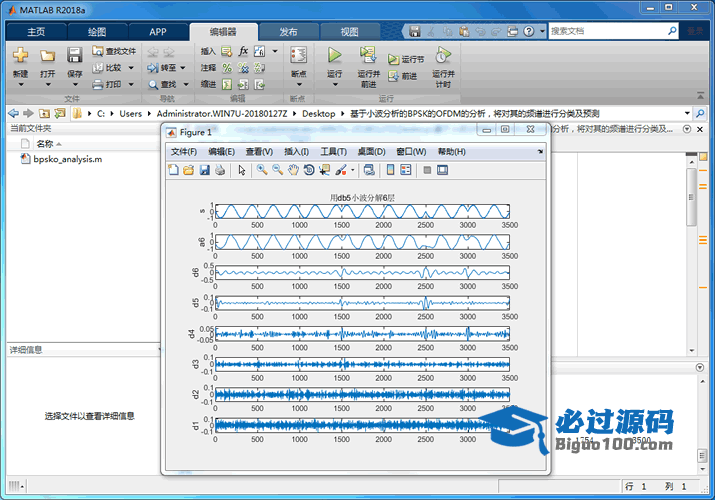715x500 pixels.
Task: Select the Zoom In magnifier tool
Action: click(x=262, y=170)
